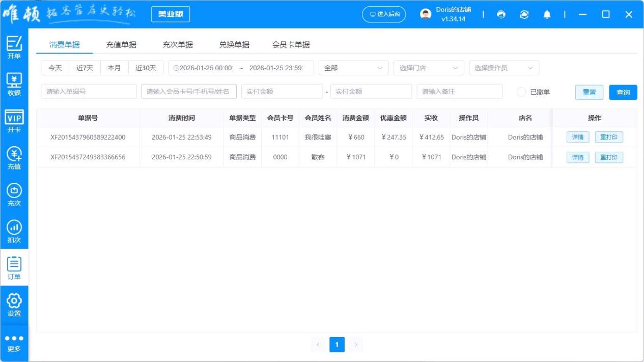Expand the 选择门店 store dropdown
644x362 pixels.
pyautogui.click(x=429, y=68)
